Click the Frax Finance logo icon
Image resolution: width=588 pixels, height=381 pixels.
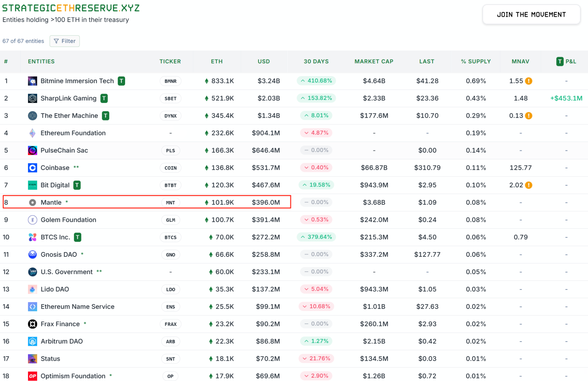32,324
